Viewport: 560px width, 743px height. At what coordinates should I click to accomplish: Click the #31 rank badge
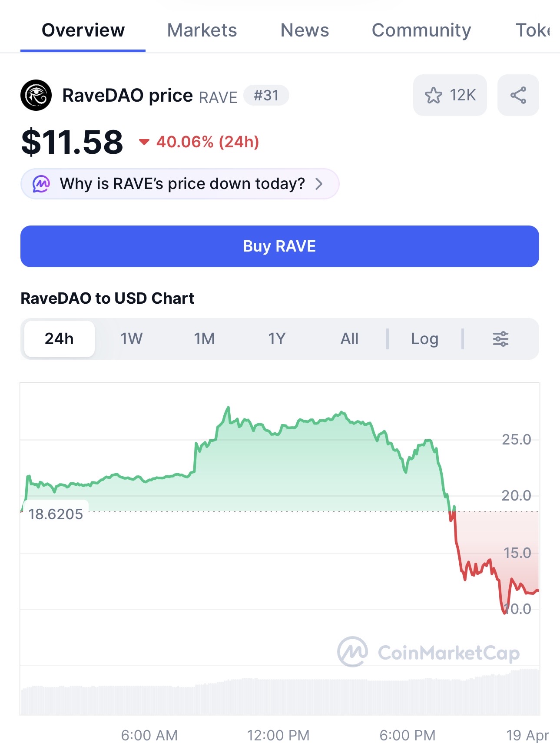[266, 95]
